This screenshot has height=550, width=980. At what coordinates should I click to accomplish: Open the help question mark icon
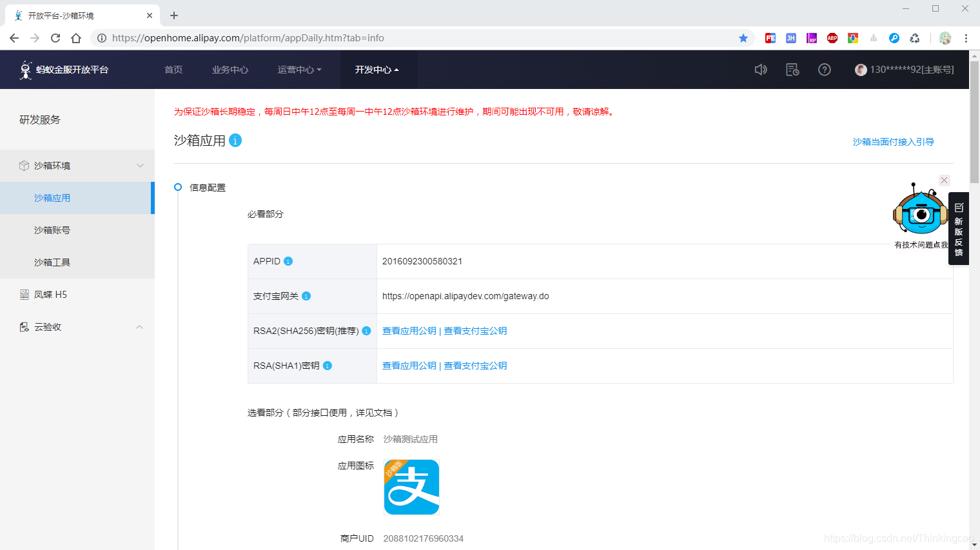(x=825, y=70)
